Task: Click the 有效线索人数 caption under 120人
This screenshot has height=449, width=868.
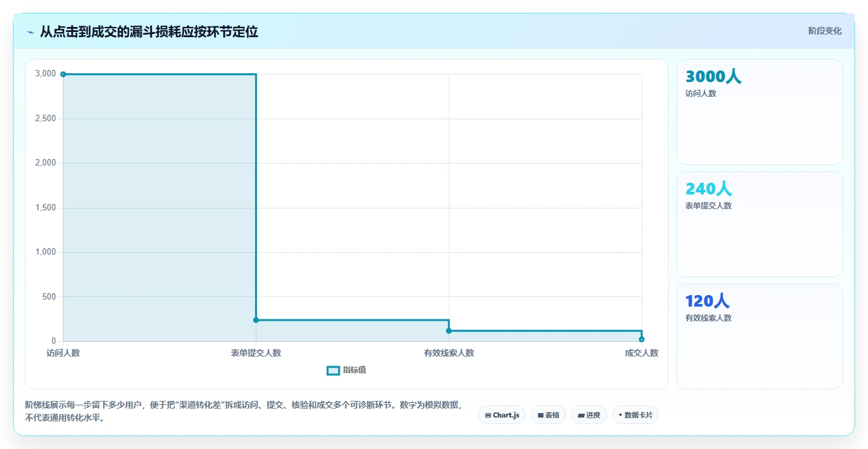Action: tap(708, 318)
